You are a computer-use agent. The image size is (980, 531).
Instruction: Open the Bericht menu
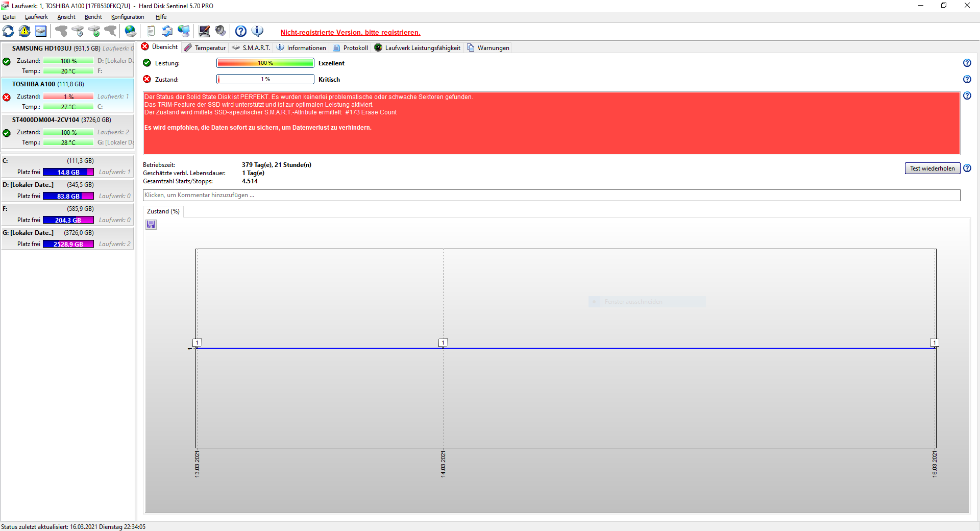coord(93,17)
